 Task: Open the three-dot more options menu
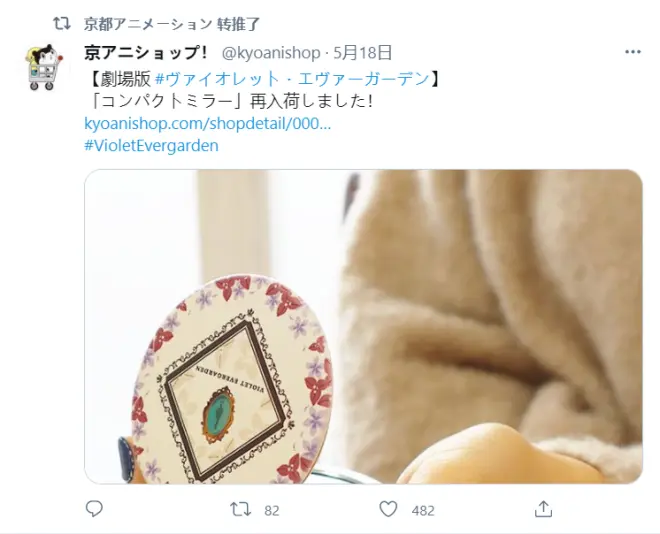pos(633,52)
